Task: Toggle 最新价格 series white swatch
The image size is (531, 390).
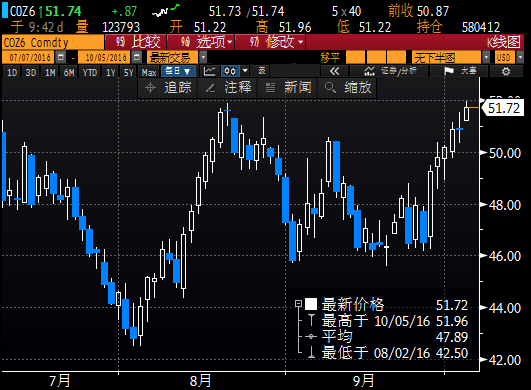Action: pyautogui.click(x=311, y=304)
